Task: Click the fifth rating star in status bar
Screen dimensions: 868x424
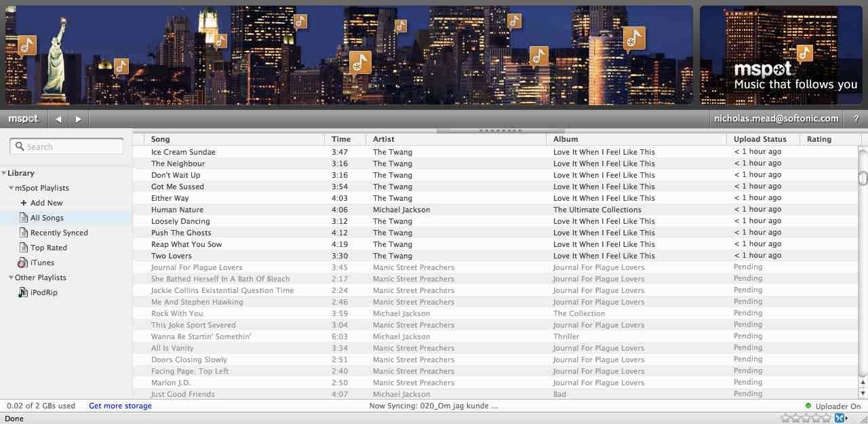Action: tap(826, 418)
